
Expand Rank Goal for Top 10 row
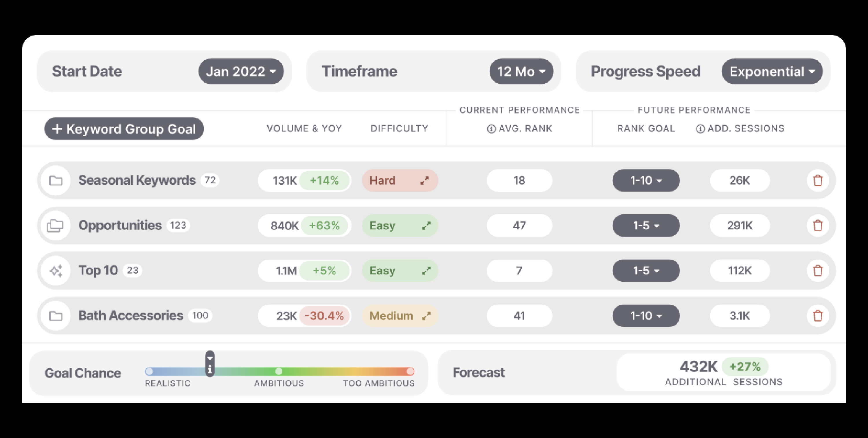tap(645, 271)
